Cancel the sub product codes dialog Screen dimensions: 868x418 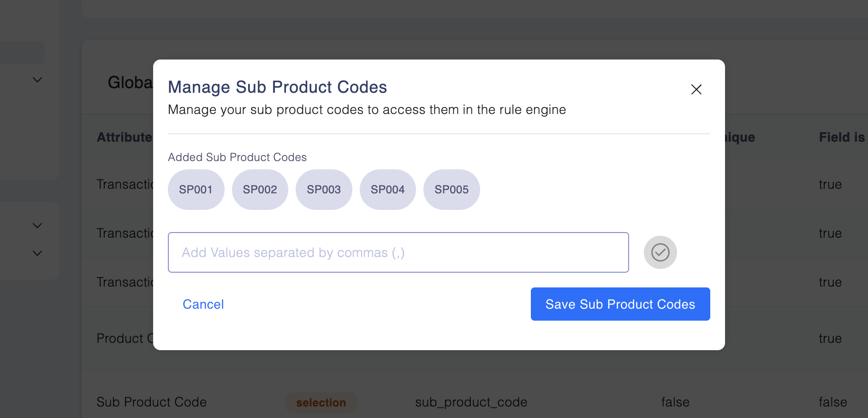click(x=203, y=305)
